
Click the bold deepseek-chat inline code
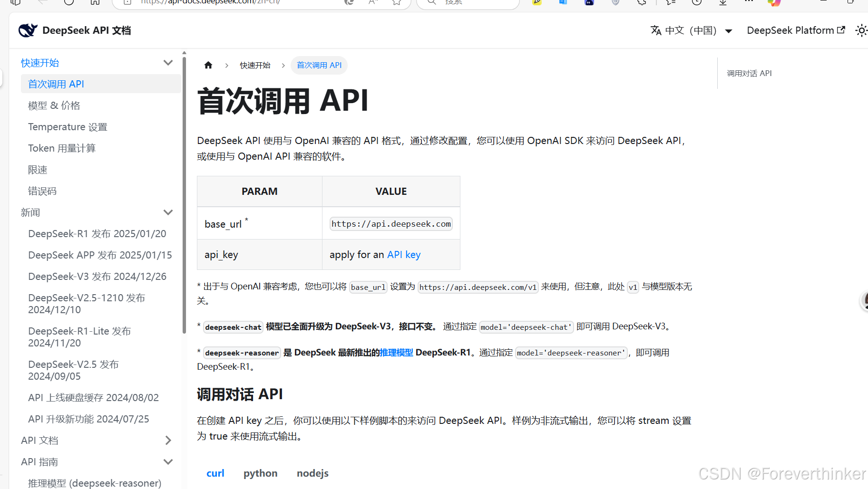coord(233,327)
